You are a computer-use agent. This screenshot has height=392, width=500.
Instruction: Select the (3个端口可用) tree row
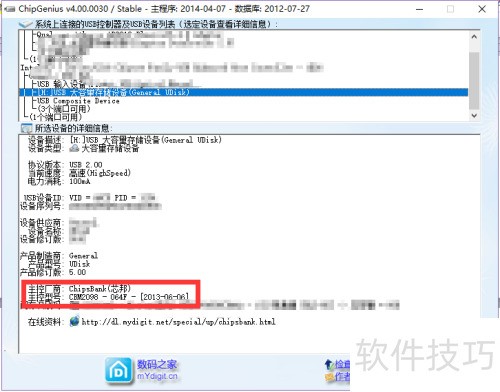(63, 109)
